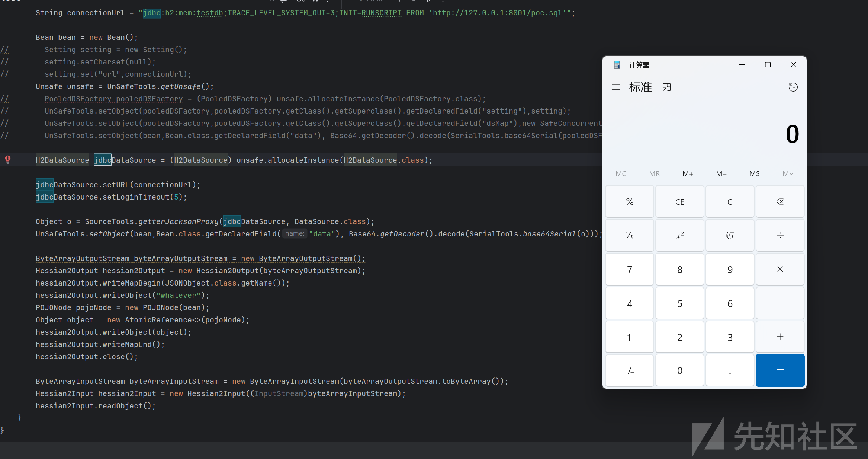Click the 'Bean bean = new Bean();' line
Image resolution: width=868 pixels, height=459 pixels.
pyautogui.click(x=87, y=37)
